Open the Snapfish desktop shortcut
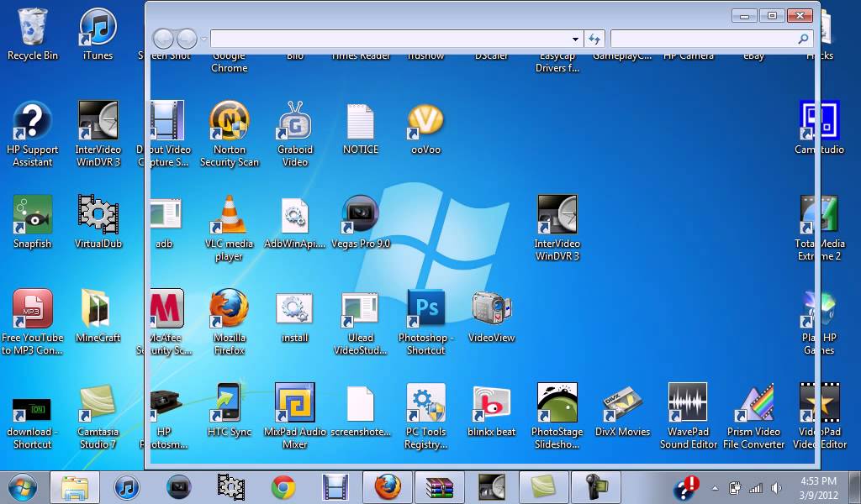 click(x=33, y=222)
